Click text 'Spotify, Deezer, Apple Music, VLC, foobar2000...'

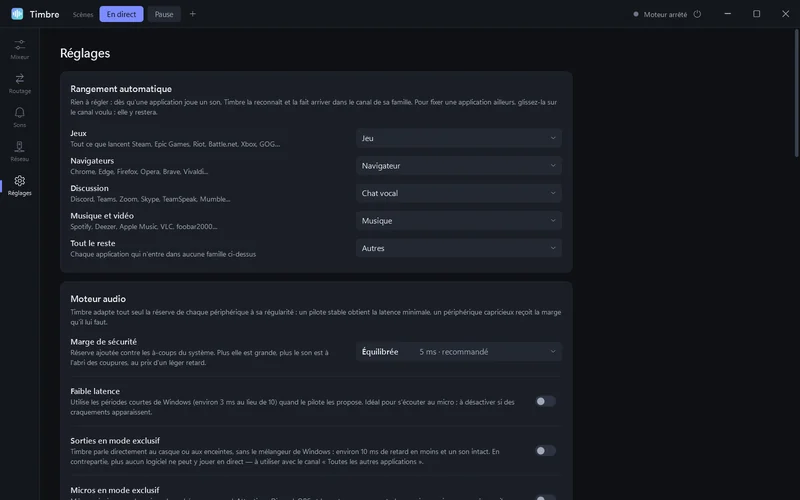pyautogui.click(x=144, y=227)
